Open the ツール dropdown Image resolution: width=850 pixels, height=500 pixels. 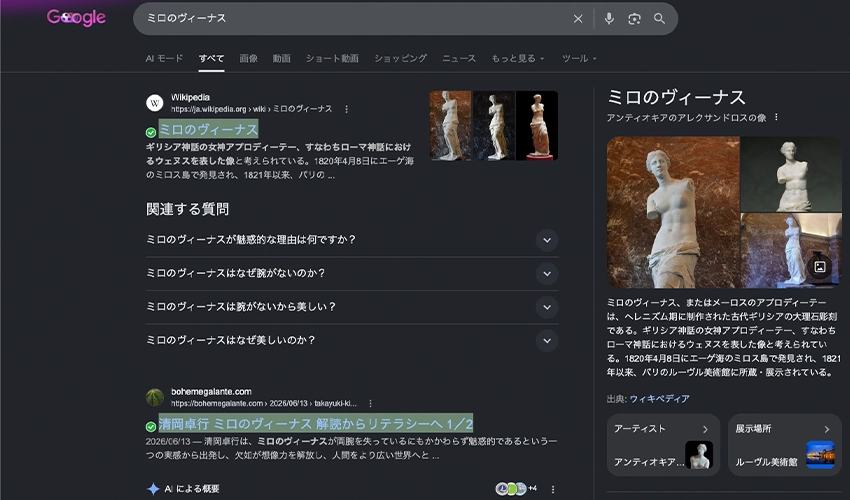point(579,59)
